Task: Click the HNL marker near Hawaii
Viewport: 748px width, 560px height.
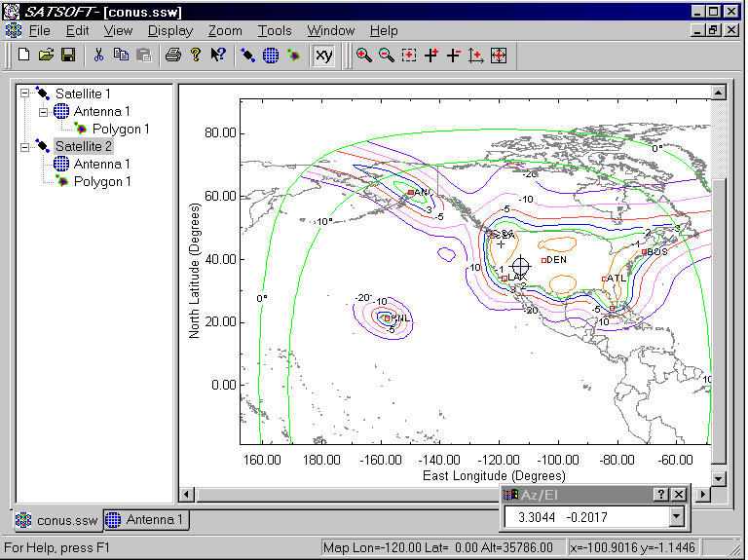Action: (x=387, y=318)
